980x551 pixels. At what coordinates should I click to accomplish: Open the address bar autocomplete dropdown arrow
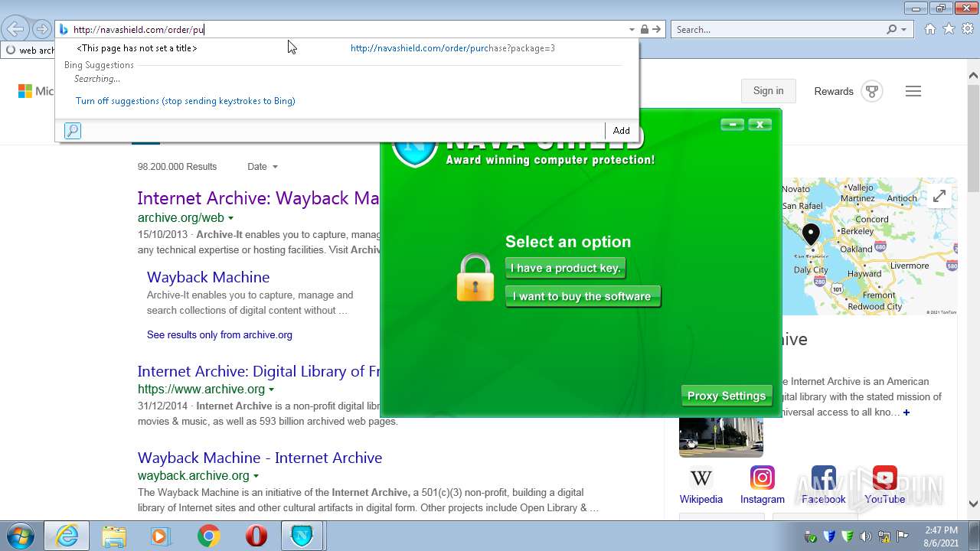pos(632,30)
